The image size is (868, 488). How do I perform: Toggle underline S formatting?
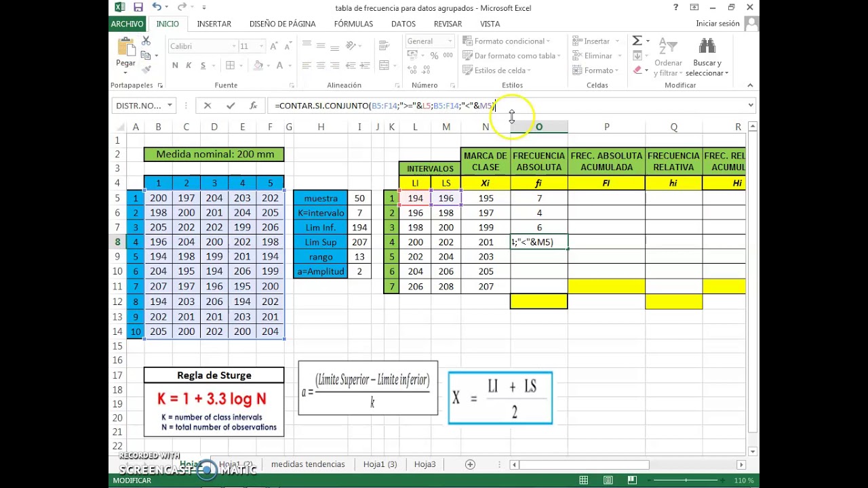pos(202,66)
